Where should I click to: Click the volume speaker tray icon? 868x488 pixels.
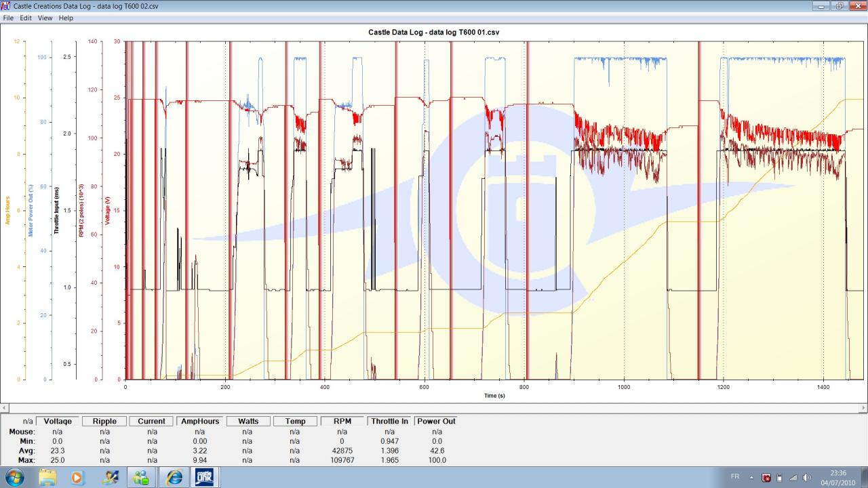coord(808,477)
